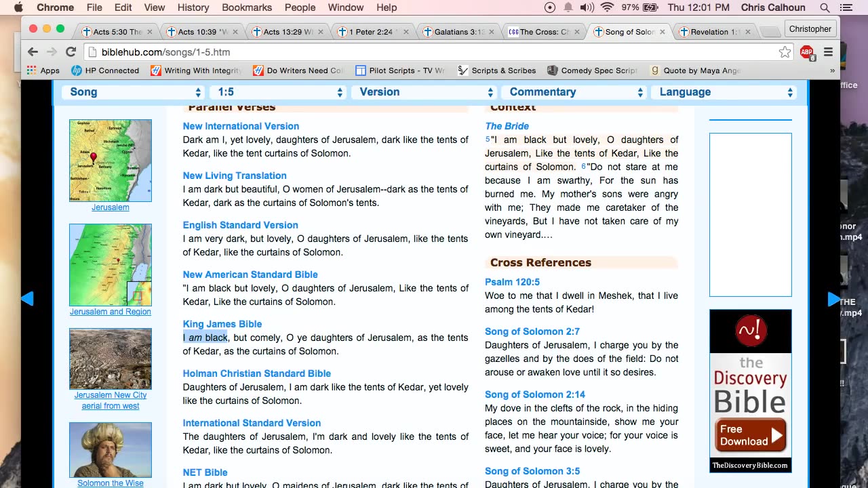Viewport: 868px width, 488px height.
Task: Open the Adblock Plus extension icon
Action: [x=807, y=52]
